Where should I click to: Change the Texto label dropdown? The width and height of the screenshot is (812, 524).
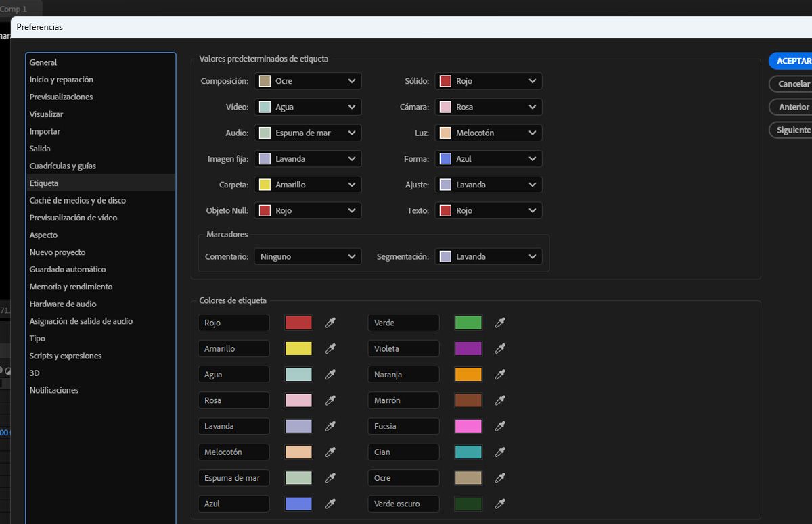click(489, 210)
